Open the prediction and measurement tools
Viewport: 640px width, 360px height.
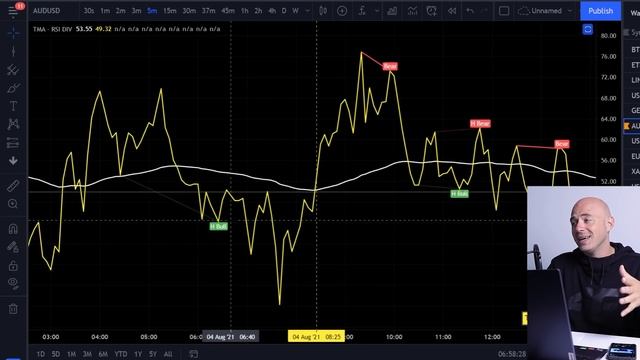13,143
